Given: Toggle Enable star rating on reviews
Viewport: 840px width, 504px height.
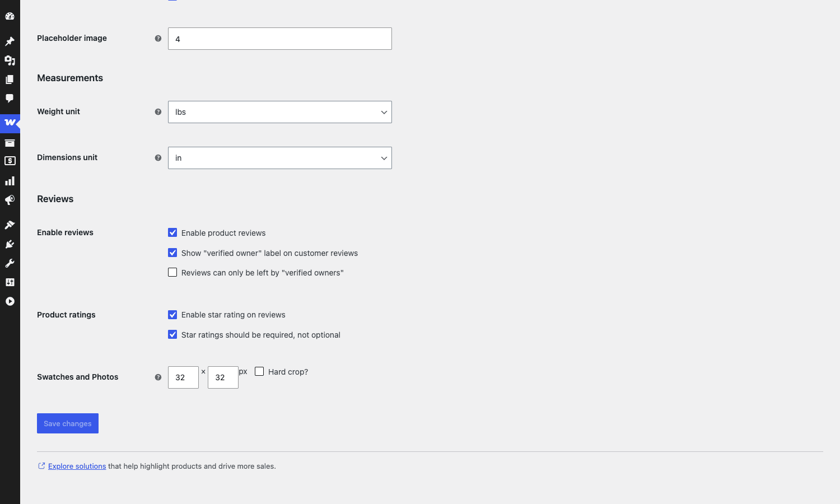Looking at the screenshot, I should (172, 315).
